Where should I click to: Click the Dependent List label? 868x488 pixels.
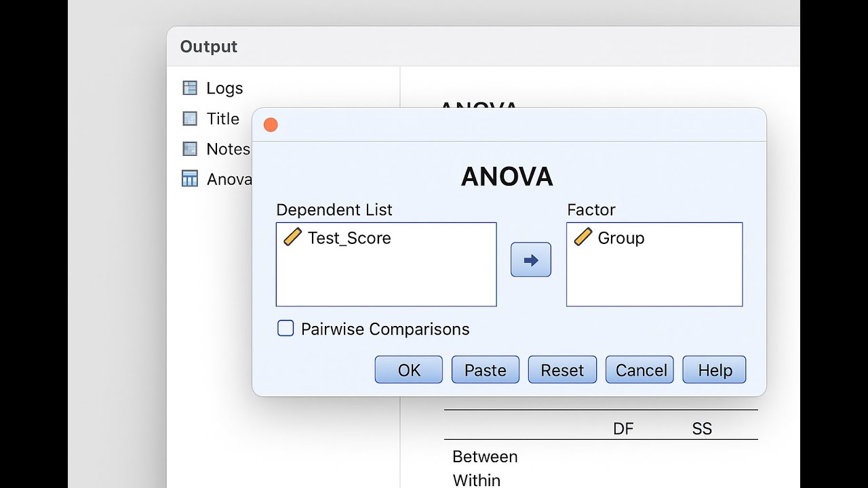point(334,210)
